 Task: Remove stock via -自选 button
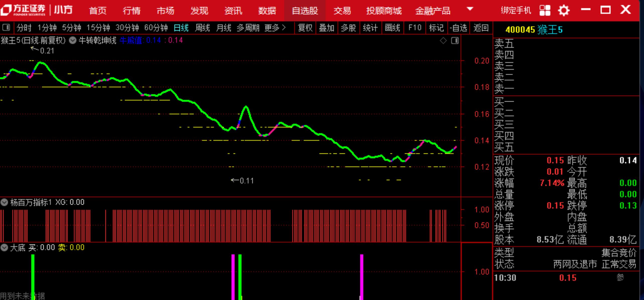pos(458,28)
